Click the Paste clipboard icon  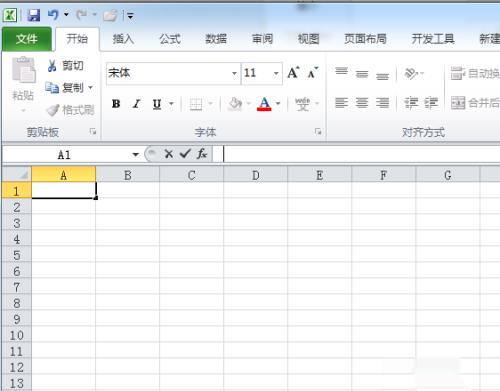[x=23, y=70]
